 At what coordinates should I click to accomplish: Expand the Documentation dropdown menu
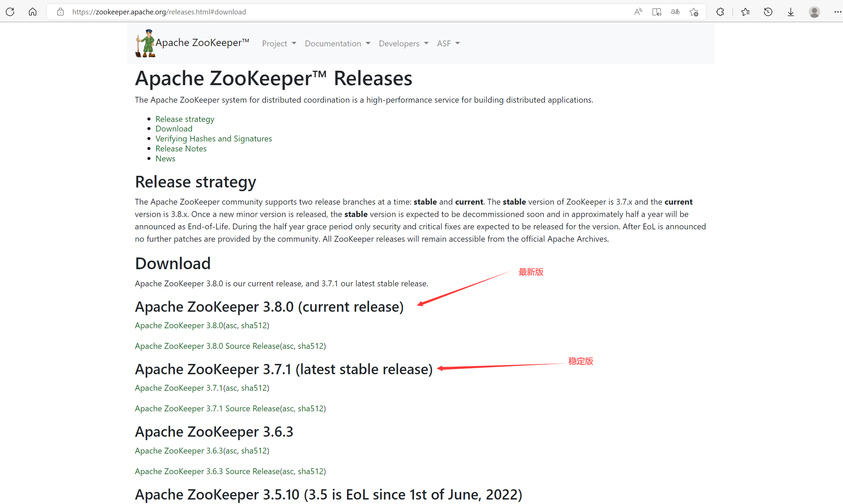tap(337, 44)
